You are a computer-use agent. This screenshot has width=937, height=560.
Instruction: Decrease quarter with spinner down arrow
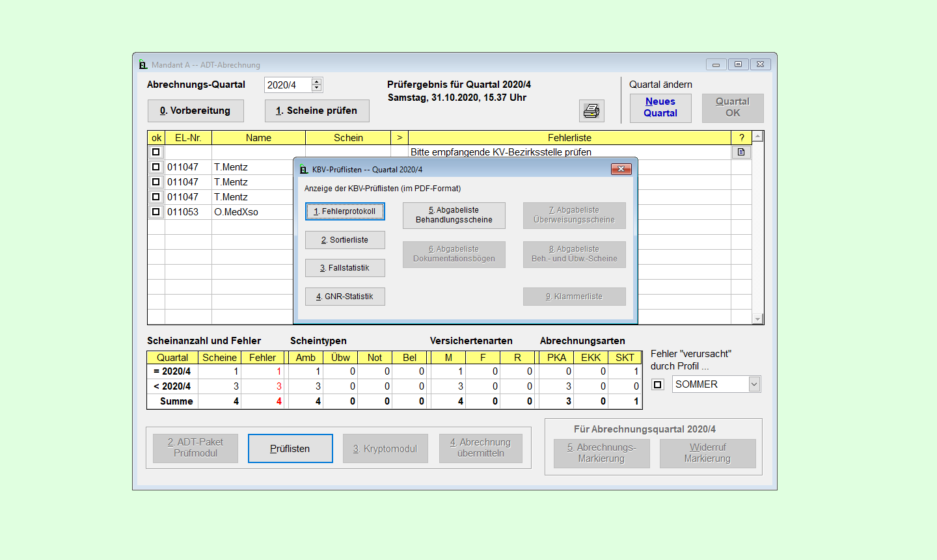pos(317,88)
